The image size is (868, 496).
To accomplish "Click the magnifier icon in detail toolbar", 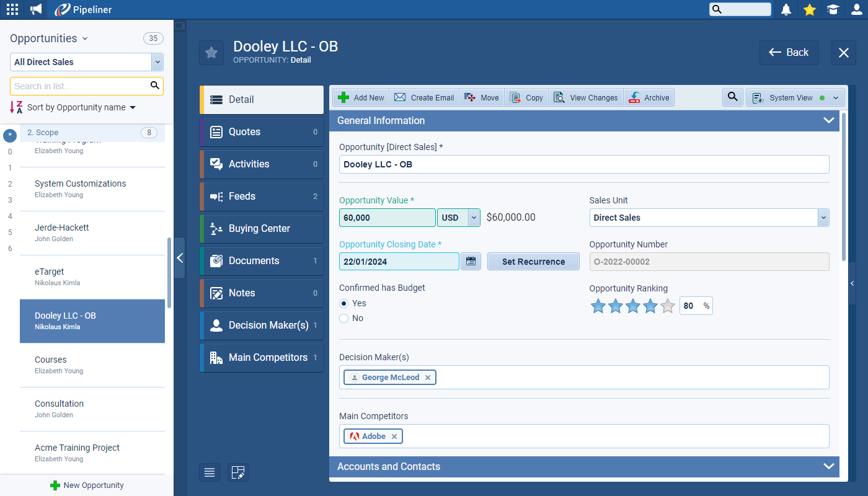I will pos(732,97).
